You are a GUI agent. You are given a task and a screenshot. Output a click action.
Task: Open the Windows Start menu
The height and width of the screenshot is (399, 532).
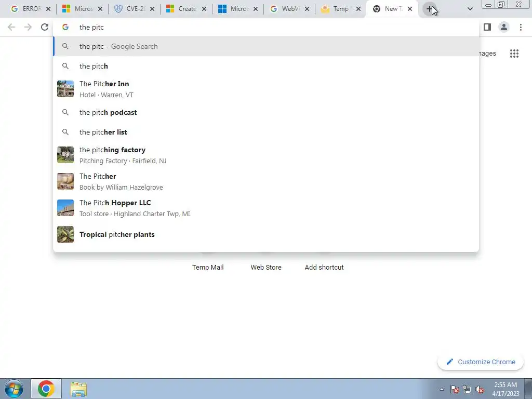tap(14, 389)
